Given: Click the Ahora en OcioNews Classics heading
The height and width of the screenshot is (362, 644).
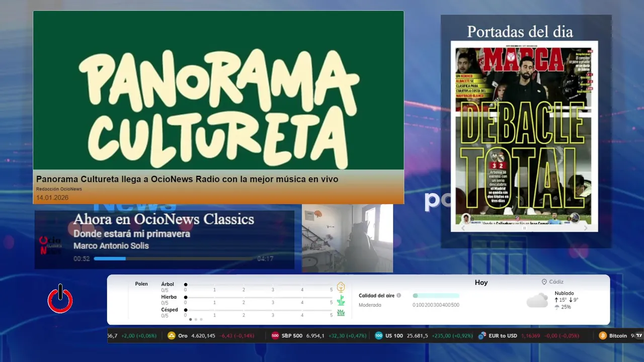Looking at the screenshot, I should pos(164,219).
